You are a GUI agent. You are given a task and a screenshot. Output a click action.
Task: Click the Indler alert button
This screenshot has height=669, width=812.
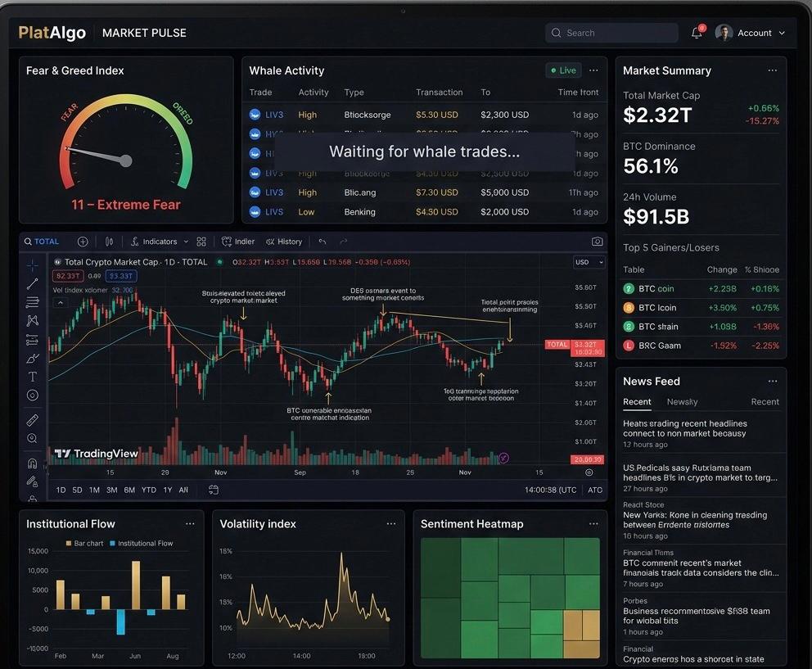coord(238,242)
